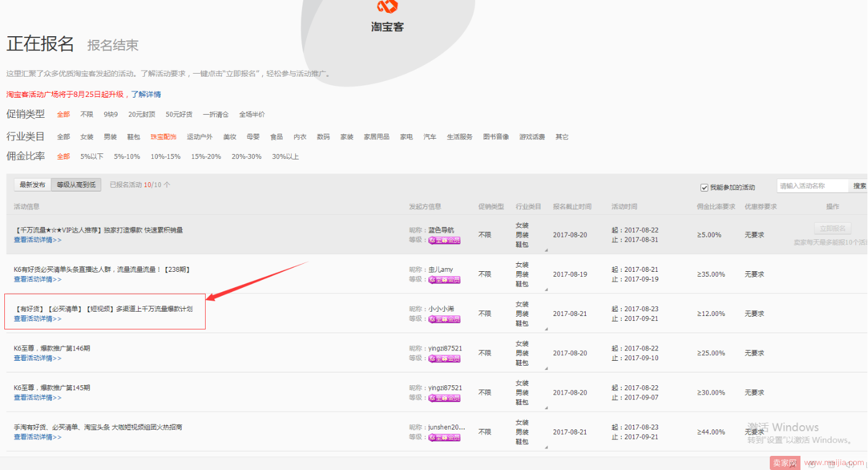Click 至尊会员 badge in 第145期 row
The width and height of the screenshot is (868, 470).
click(444, 398)
